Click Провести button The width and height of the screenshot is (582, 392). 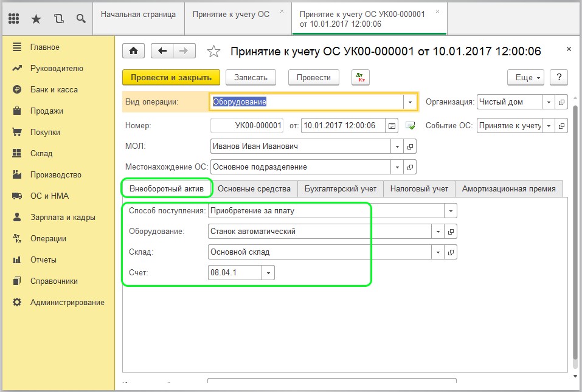tap(314, 77)
